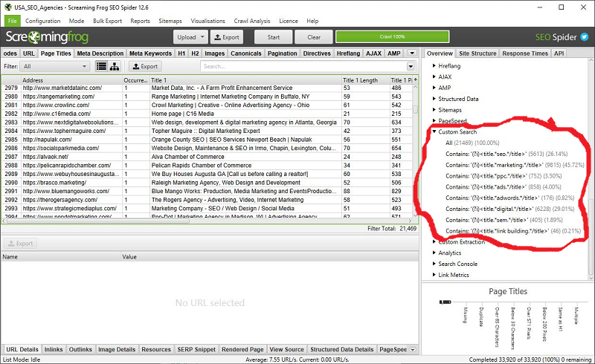Click the Start crawl button
The height and width of the screenshot is (364, 595).
click(x=273, y=37)
